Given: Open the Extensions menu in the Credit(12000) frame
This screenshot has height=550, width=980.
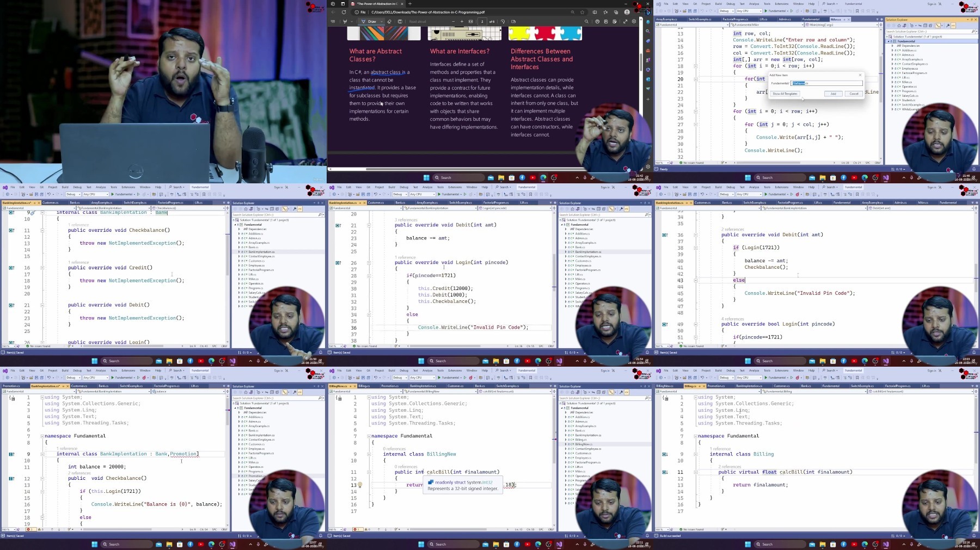Looking at the screenshot, I should [455, 187].
